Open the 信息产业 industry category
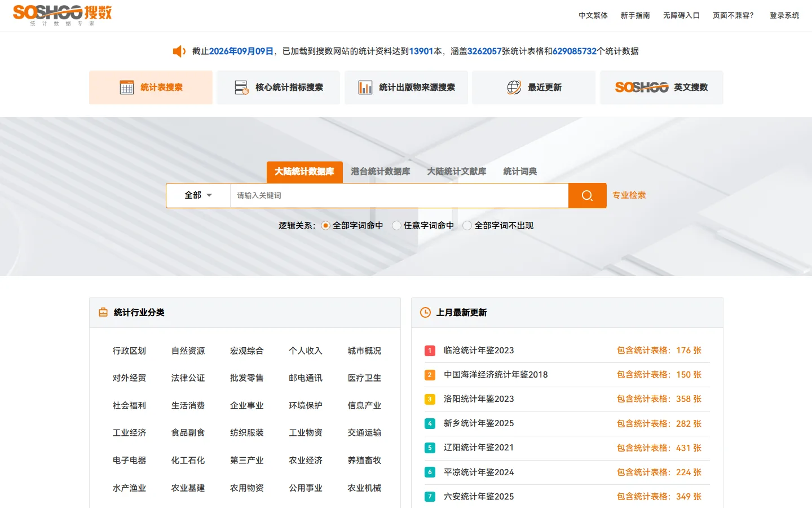This screenshot has width=812, height=508. pyautogui.click(x=364, y=406)
